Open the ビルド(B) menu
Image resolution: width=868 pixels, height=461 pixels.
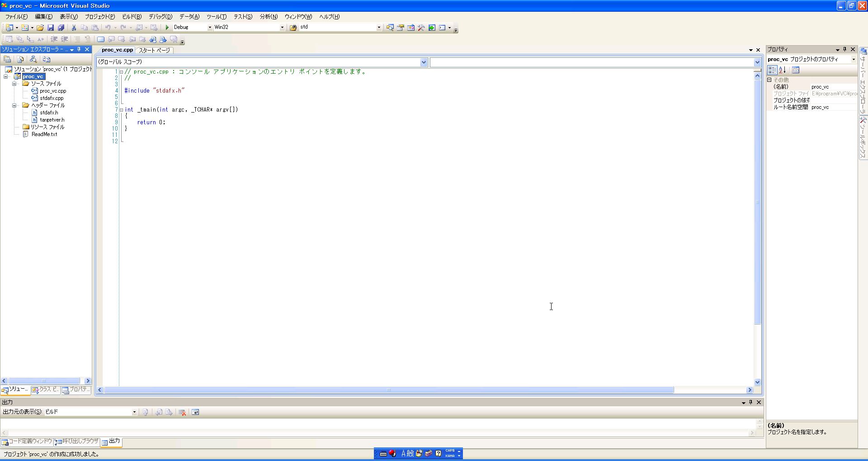132,17
